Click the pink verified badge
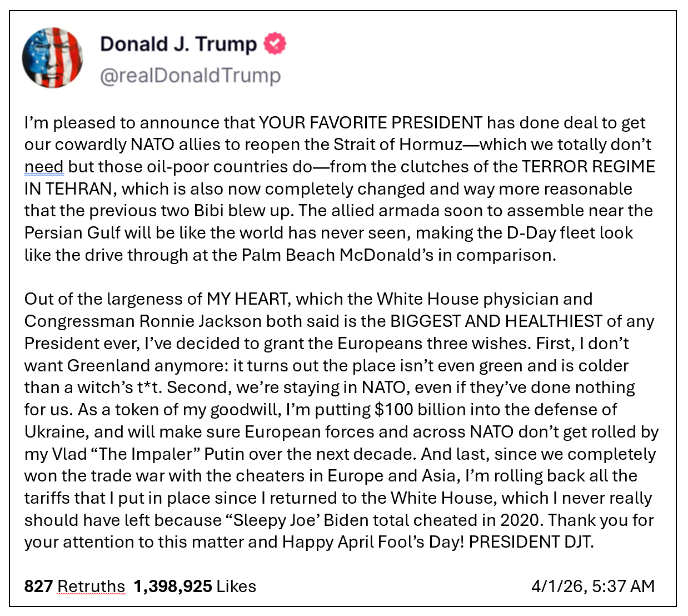 (x=275, y=43)
